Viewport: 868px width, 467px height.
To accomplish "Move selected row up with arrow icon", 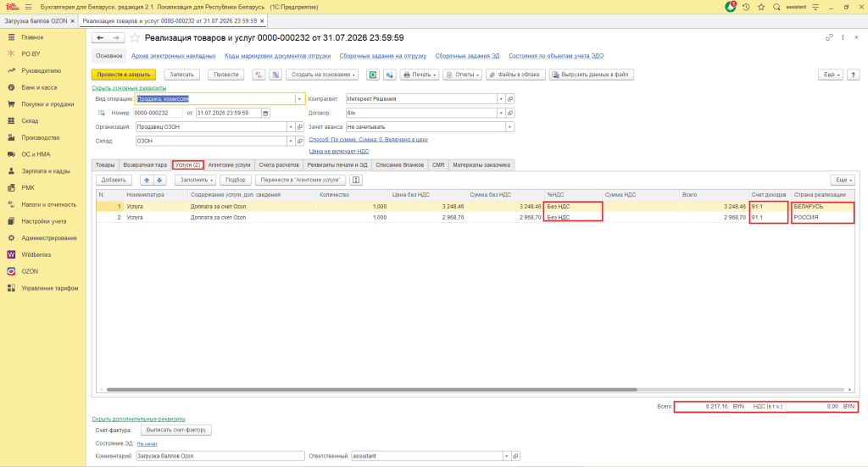I will (x=146, y=180).
